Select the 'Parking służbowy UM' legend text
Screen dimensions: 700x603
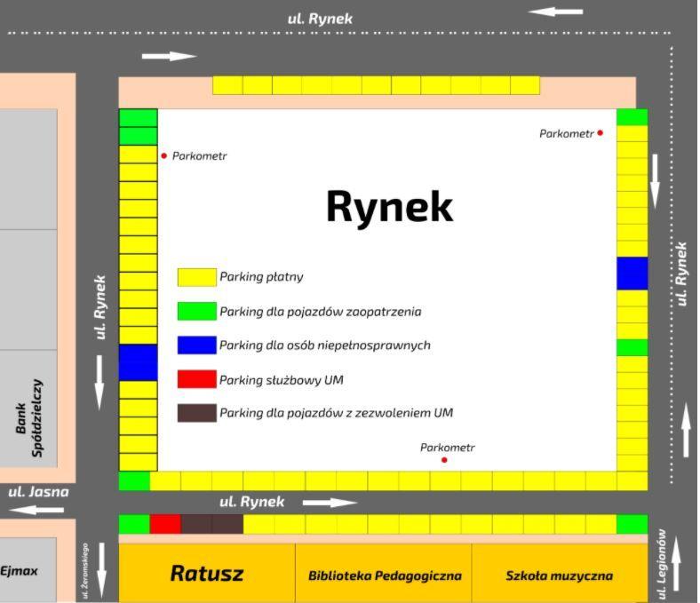click(x=282, y=380)
